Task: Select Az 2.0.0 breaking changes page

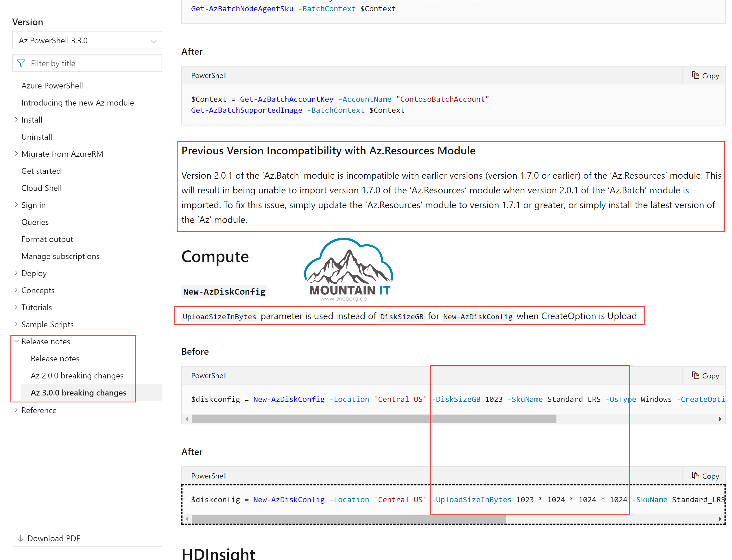Action: [77, 375]
